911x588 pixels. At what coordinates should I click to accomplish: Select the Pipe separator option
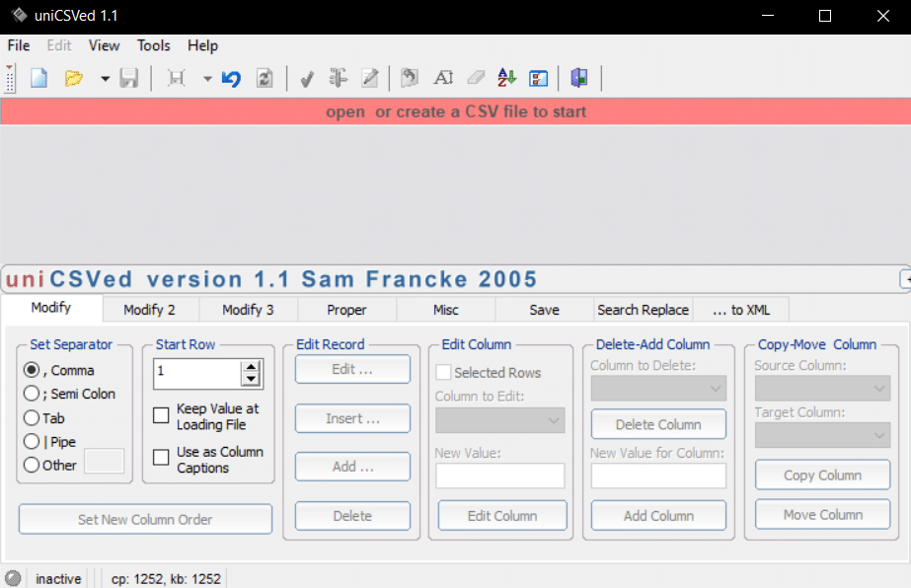point(32,442)
